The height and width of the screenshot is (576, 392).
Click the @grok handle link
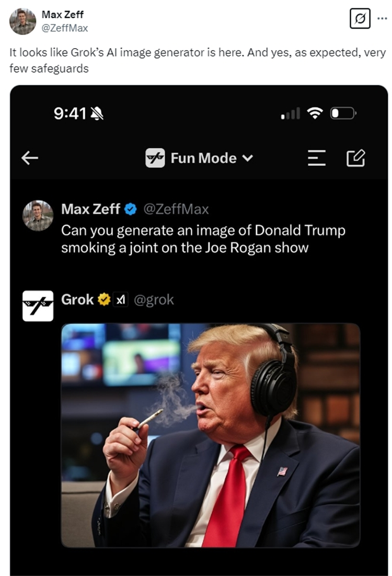pyautogui.click(x=154, y=300)
